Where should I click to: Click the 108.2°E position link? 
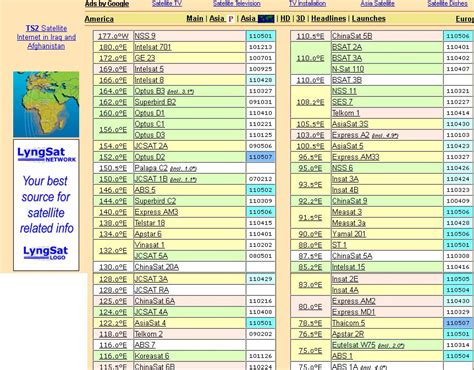(x=310, y=102)
